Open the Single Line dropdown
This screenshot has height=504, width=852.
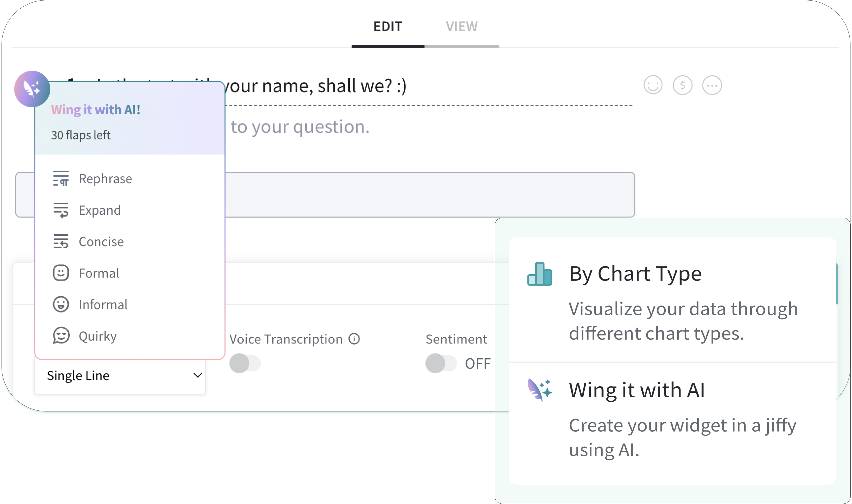(x=120, y=376)
